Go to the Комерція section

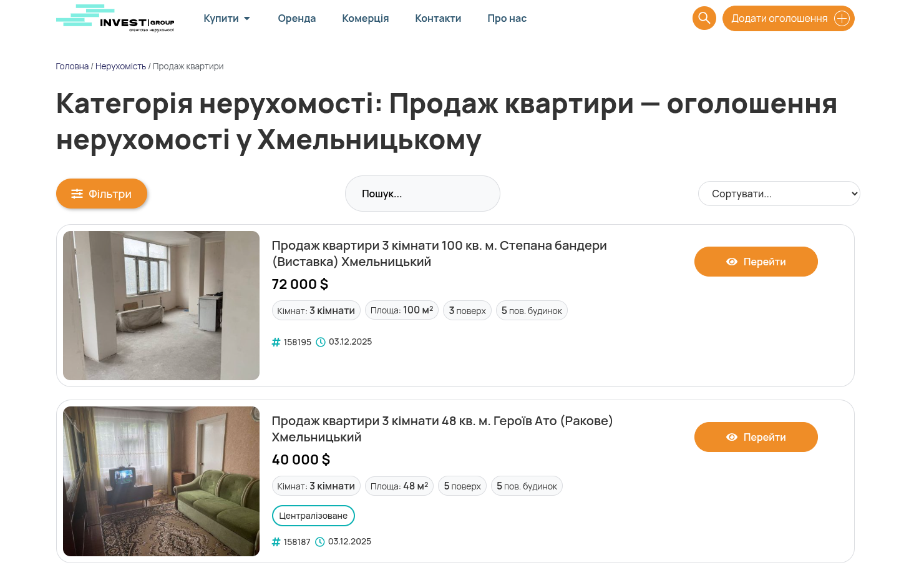point(365,18)
